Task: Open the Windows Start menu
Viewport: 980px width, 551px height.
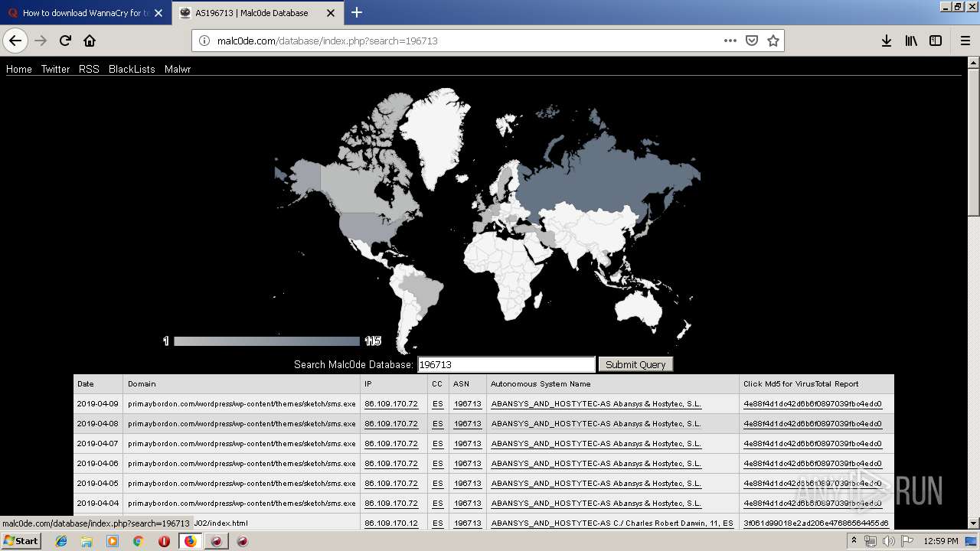Action: coord(21,540)
